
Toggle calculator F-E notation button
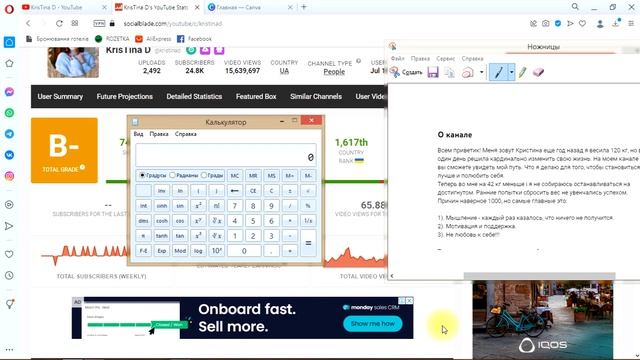(x=143, y=251)
